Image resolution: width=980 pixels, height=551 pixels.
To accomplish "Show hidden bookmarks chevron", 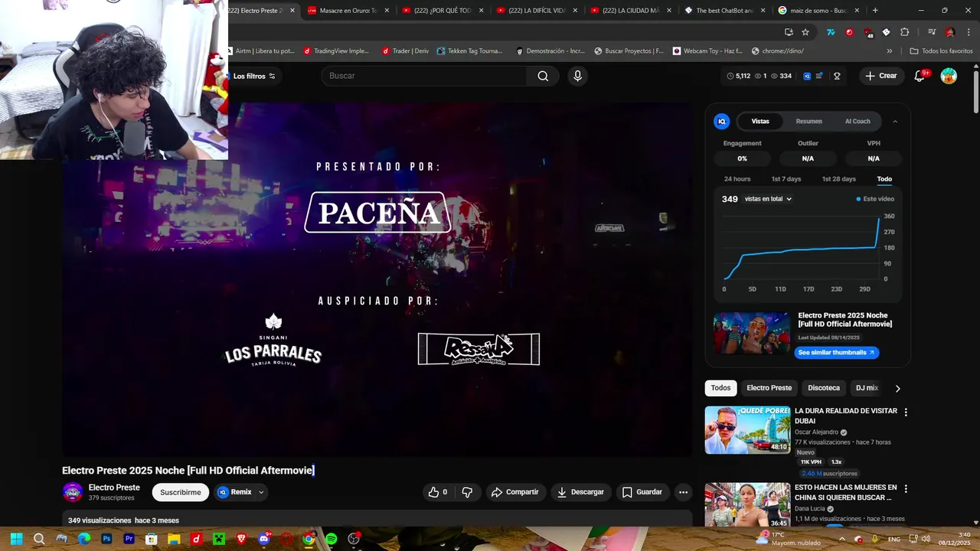I will 889,51.
